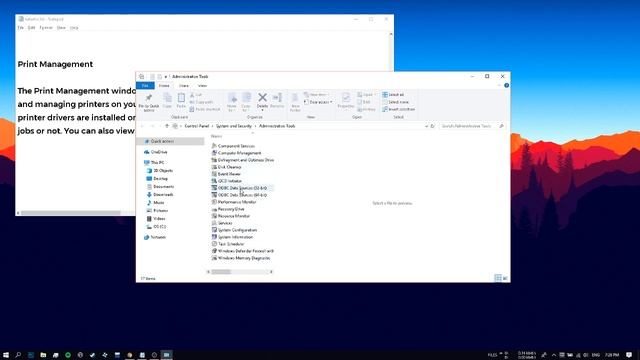
Task: Select System Information item
Action: (232, 237)
